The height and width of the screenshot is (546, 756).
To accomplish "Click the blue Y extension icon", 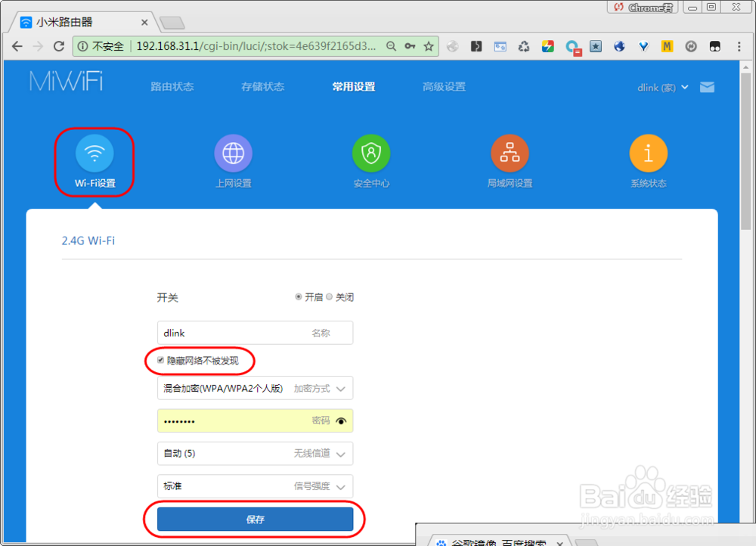I will coord(643,46).
